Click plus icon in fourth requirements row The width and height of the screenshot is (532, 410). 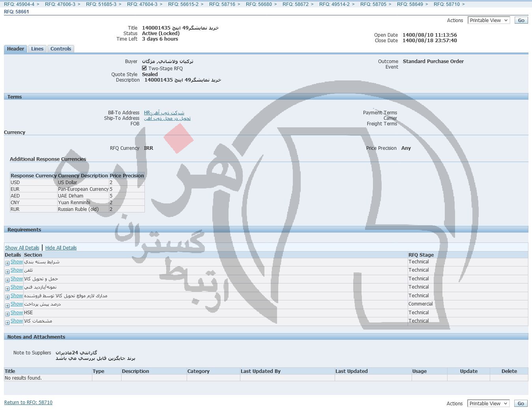tap(7, 289)
